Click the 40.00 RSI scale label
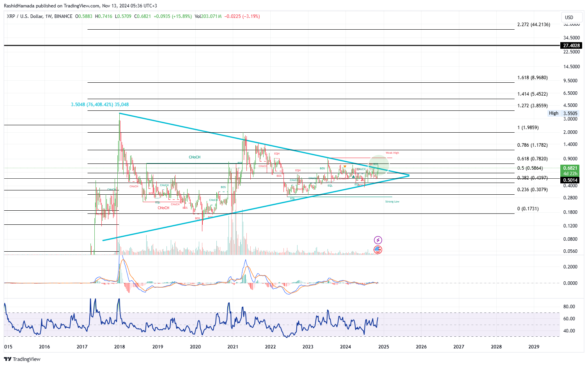Image resolution: width=588 pixels, height=366 pixels. tap(569, 331)
